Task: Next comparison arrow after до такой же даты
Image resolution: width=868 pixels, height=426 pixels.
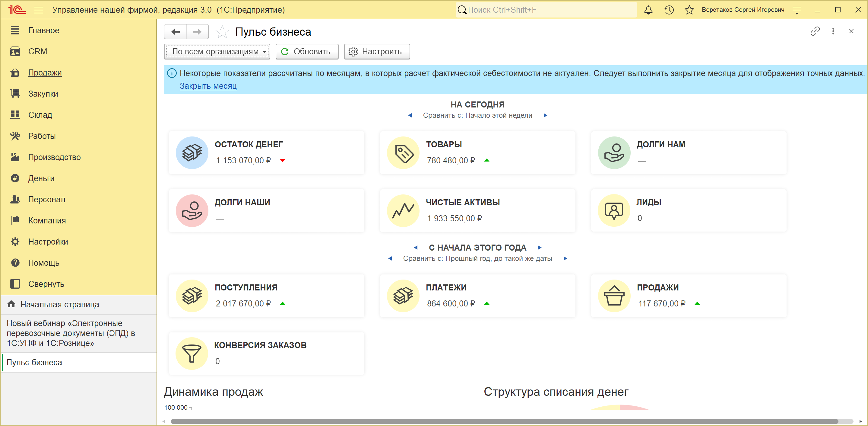Action: pyautogui.click(x=565, y=258)
